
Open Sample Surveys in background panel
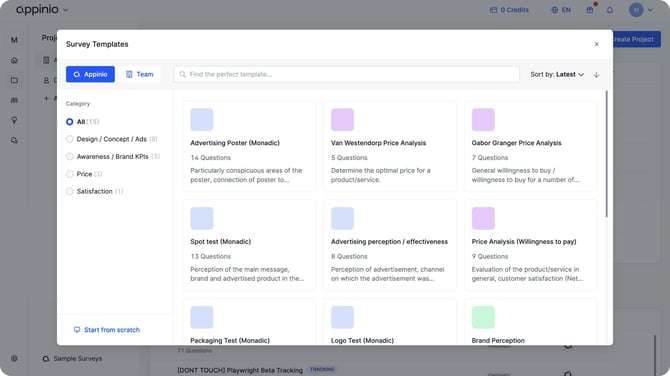pos(72,358)
